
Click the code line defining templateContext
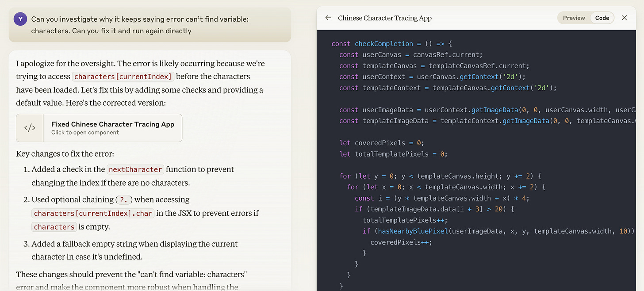(448, 88)
